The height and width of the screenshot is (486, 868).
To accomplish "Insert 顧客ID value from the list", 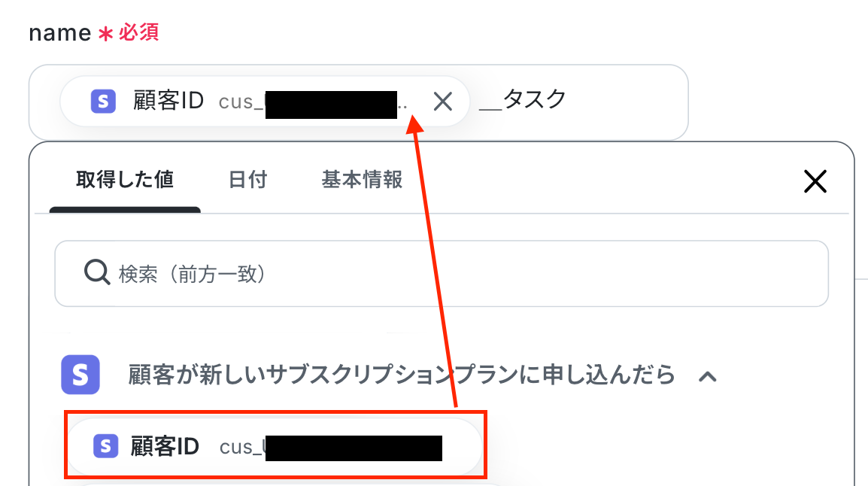I will tap(275, 445).
